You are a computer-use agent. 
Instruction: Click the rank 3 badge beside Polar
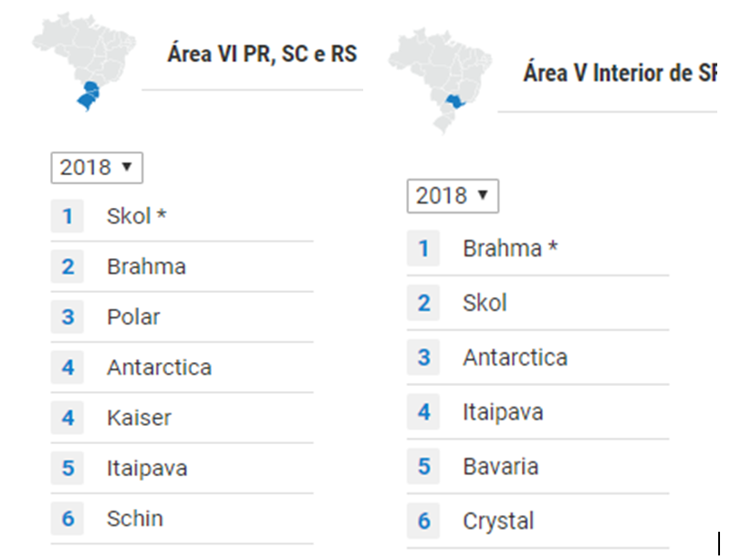point(68,316)
